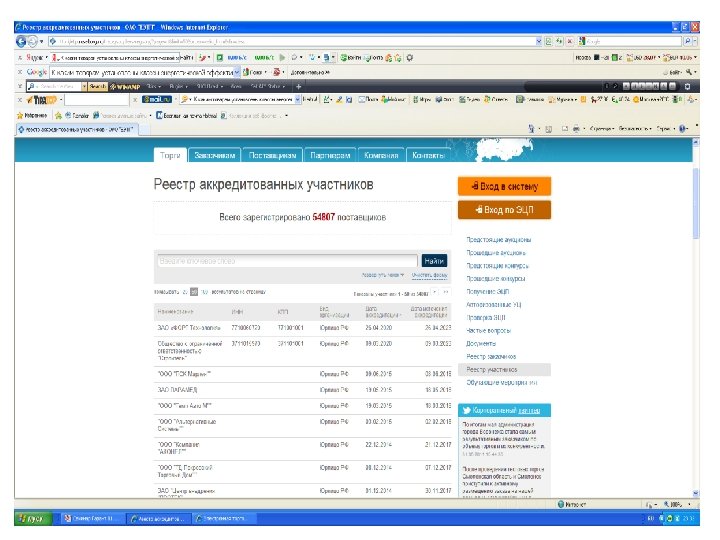Viewport: 720px width, 540px height.
Task: Open Реестр заказчиков sidebar link
Action: tap(491, 356)
